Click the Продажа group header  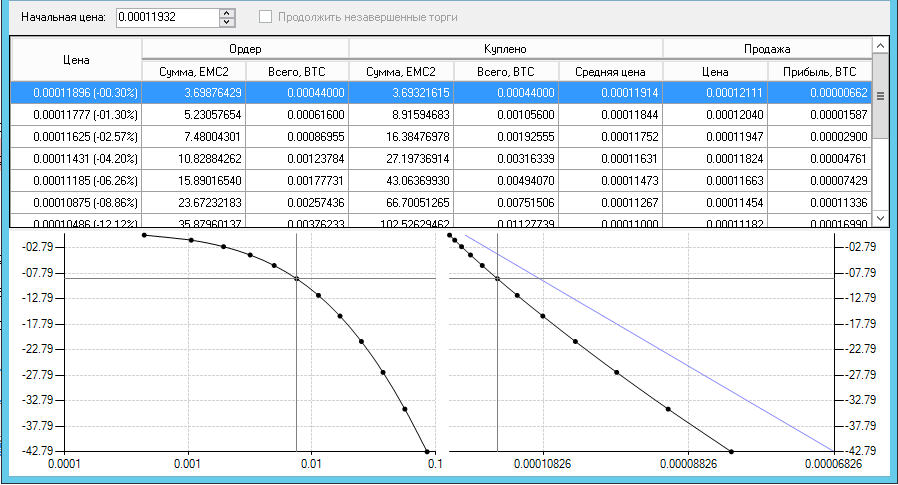[x=767, y=48]
